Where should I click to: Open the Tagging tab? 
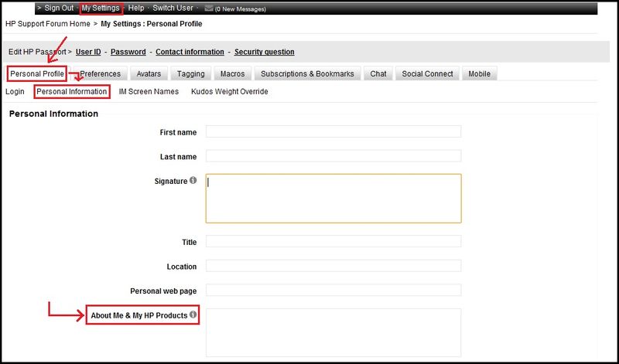click(x=190, y=73)
